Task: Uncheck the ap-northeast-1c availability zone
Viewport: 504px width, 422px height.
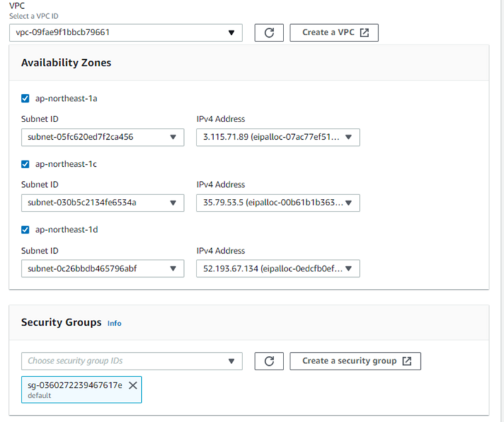Action: click(25, 164)
